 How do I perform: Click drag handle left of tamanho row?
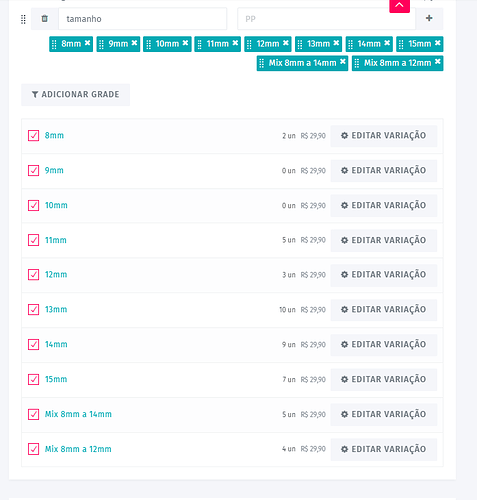pos(23,19)
